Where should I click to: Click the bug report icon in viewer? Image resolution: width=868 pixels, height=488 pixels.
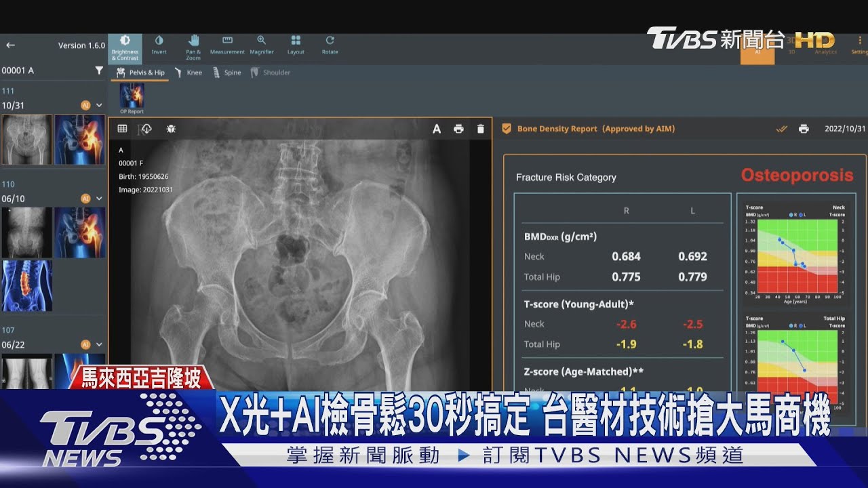pos(171,128)
